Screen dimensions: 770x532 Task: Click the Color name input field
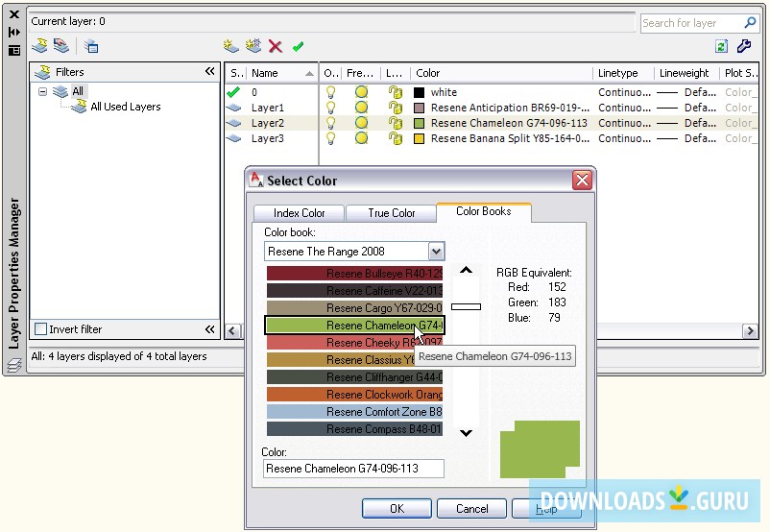click(353, 469)
